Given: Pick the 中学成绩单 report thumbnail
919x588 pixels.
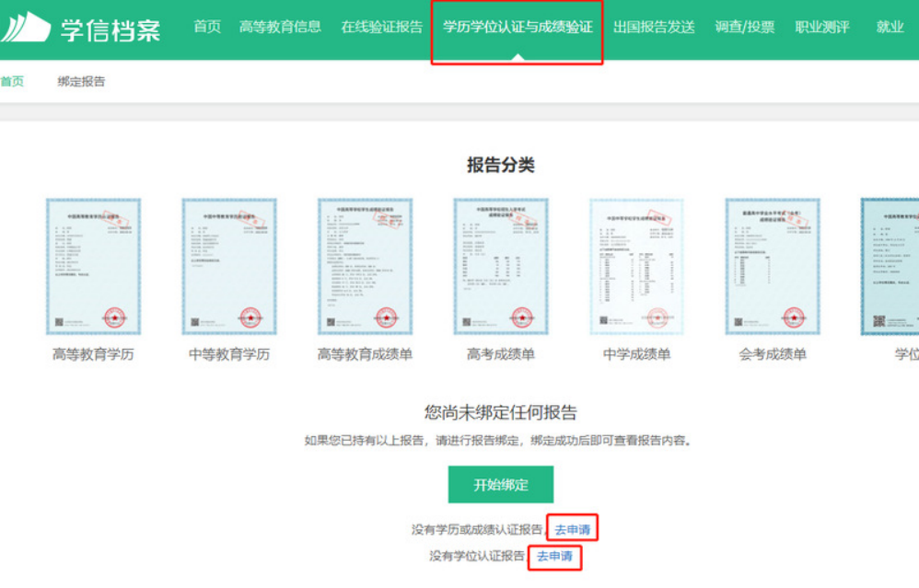Looking at the screenshot, I should point(637,267).
